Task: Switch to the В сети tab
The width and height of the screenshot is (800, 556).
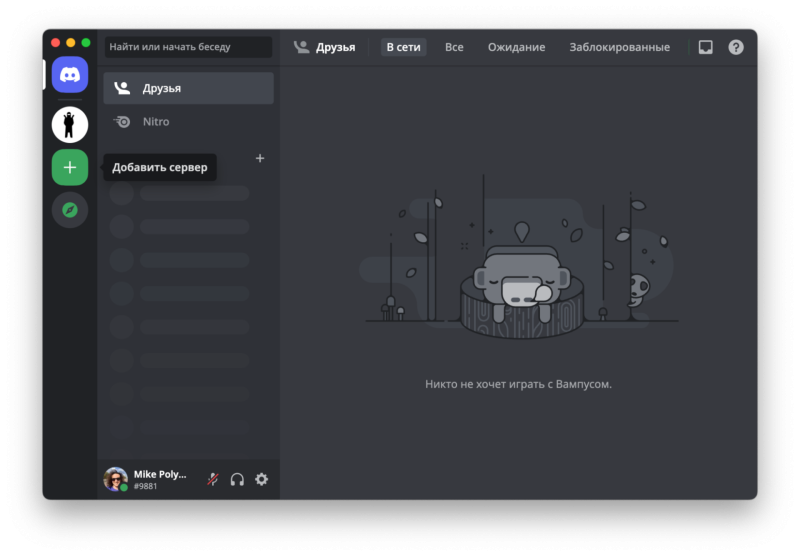Action: (404, 47)
